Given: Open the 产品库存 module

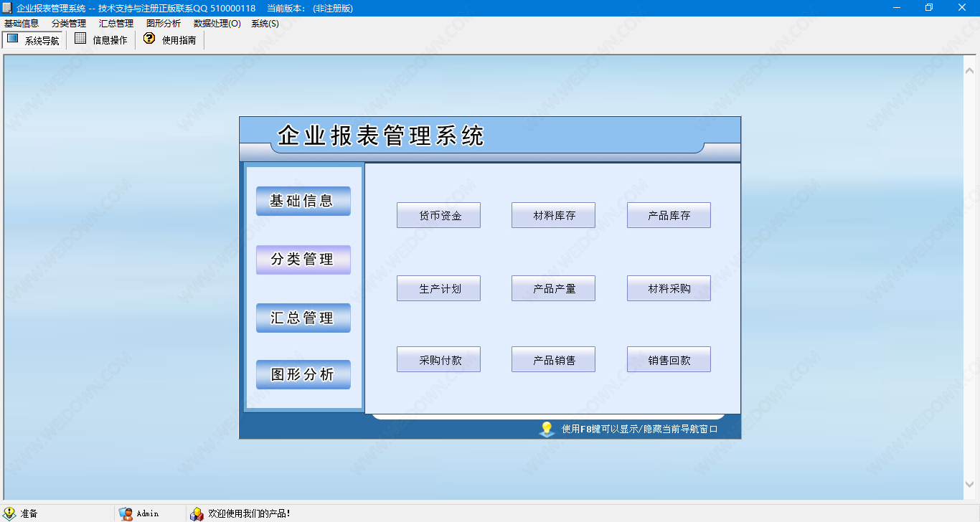Looking at the screenshot, I should point(669,215).
